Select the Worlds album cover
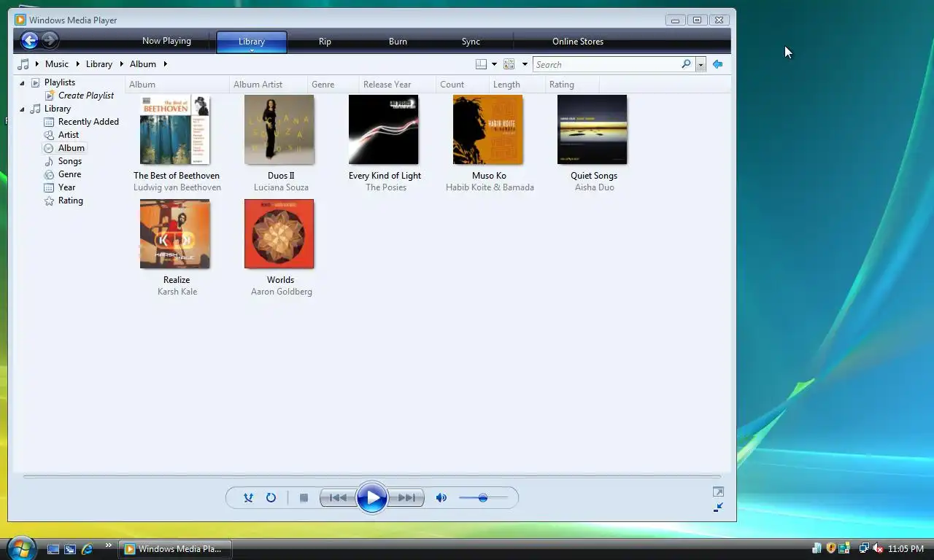The width and height of the screenshot is (934, 560). point(279,234)
